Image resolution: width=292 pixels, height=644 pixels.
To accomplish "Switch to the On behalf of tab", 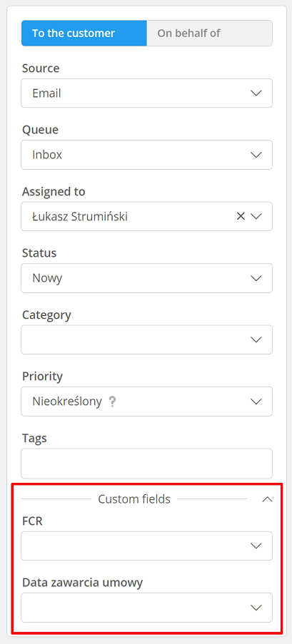I will click(x=209, y=34).
